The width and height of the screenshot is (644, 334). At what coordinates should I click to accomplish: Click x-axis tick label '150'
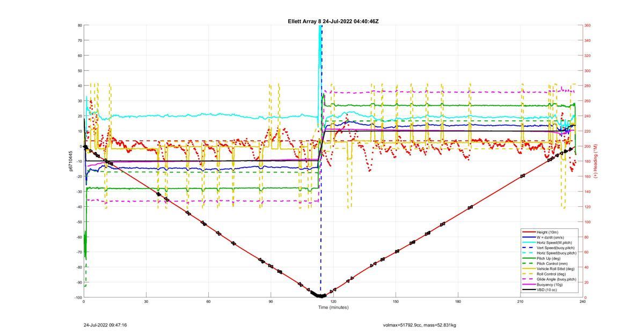click(396, 302)
